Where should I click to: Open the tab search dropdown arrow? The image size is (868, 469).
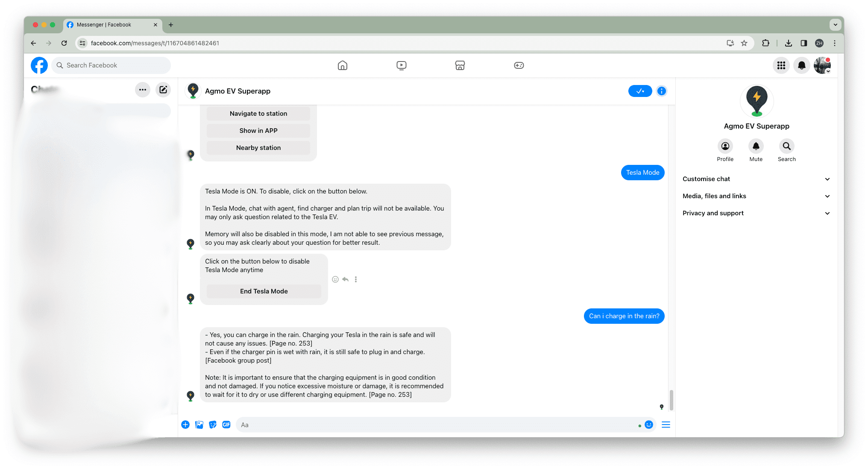(x=835, y=25)
